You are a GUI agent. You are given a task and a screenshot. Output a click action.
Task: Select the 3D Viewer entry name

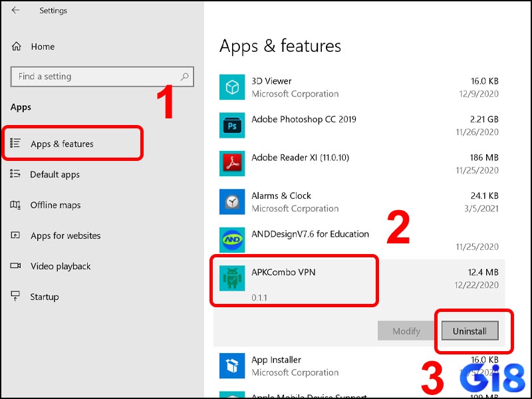click(271, 81)
